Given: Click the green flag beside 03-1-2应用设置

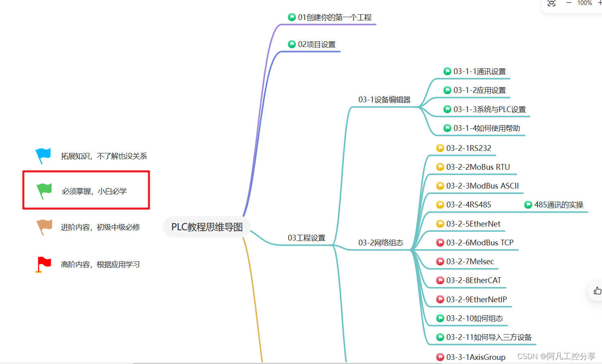Looking at the screenshot, I should click(447, 90).
